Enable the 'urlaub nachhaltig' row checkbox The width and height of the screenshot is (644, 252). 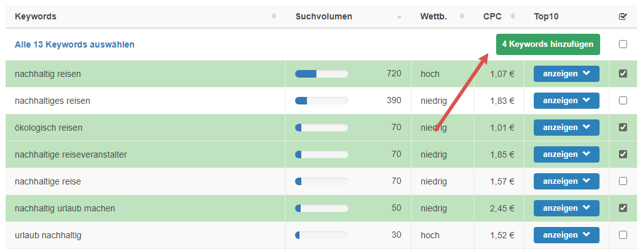(x=623, y=235)
